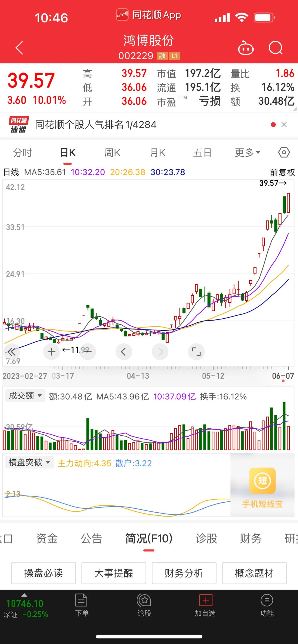Zoom in chart with plus button
Screen dimensions: 298x644
[51, 352]
